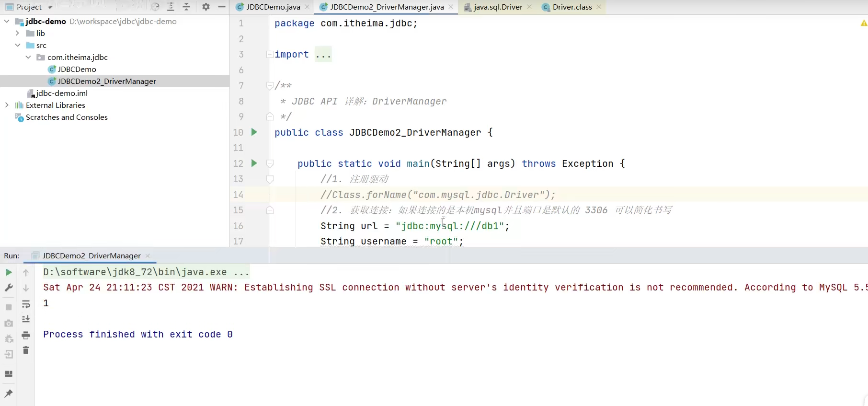
Task: Close the Driver.class tab
Action: point(599,7)
